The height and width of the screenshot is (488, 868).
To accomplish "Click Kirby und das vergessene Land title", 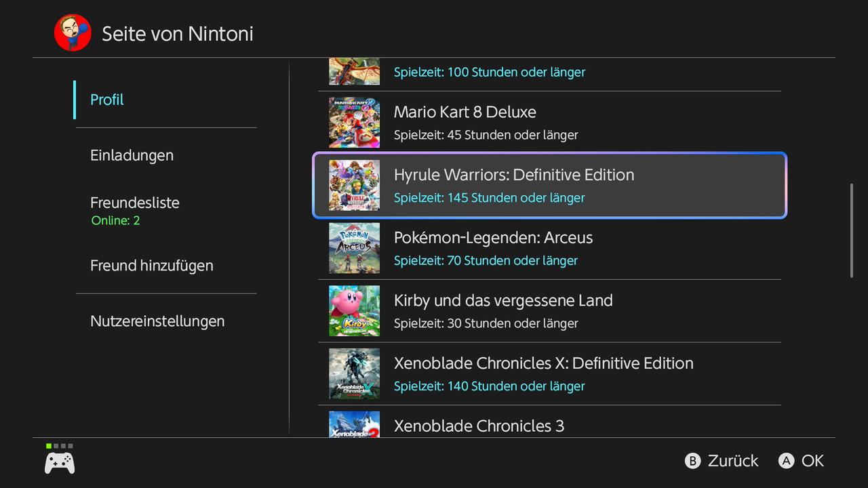I will 503,301.
